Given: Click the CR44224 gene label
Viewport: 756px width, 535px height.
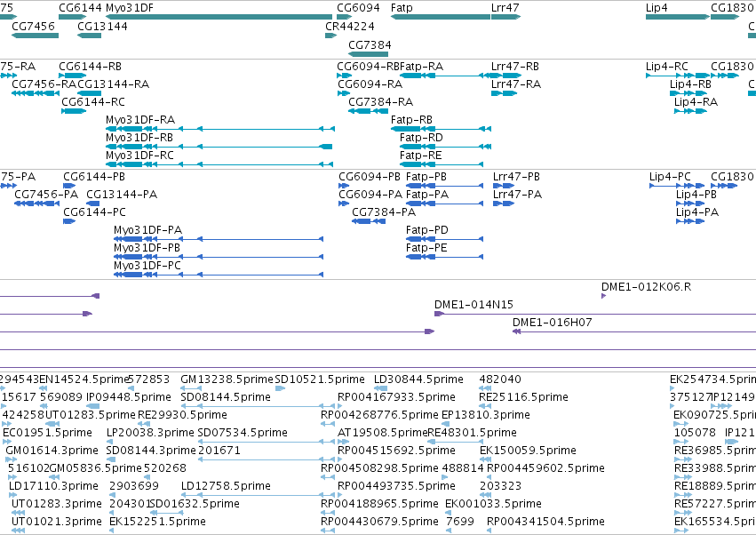Looking at the screenshot, I should [x=349, y=26].
